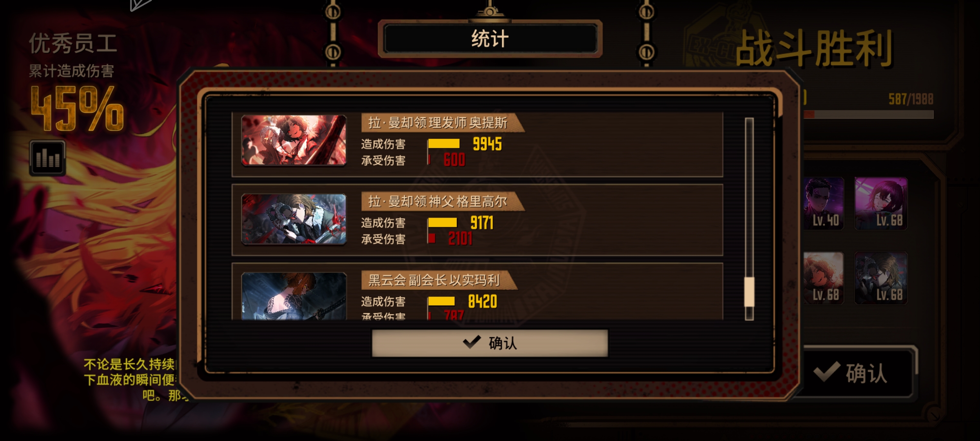Screen dimensions: 980x441
Task: Click the 9945 damage dealt bar
Action: coord(444,144)
